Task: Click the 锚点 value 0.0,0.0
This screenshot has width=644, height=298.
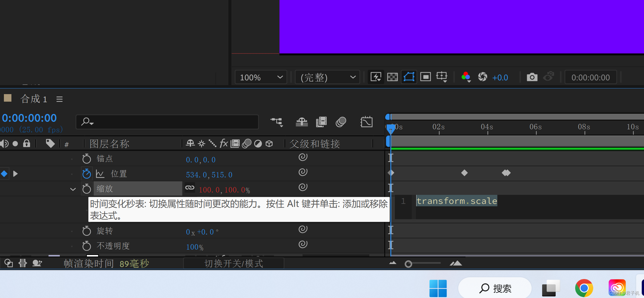Action: click(201, 160)
